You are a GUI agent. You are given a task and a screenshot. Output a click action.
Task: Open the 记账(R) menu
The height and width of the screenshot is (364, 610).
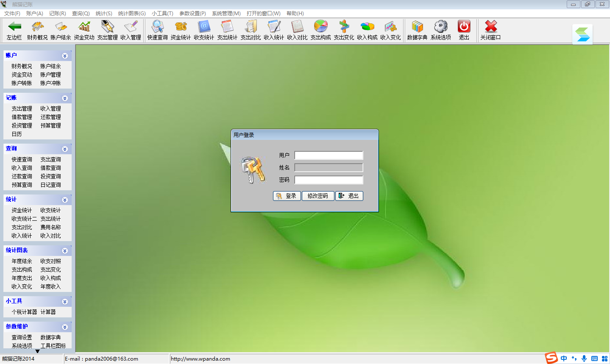[x=58, y=14]
